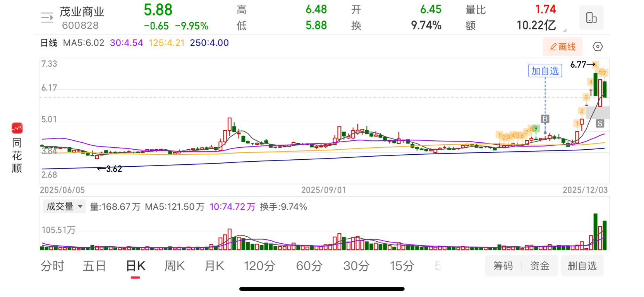Tap the MA5:121.50万 volume label
Image resolution: width=644 pixels, height=297 pixels.
pyautogui.click(x=175, y=207)
